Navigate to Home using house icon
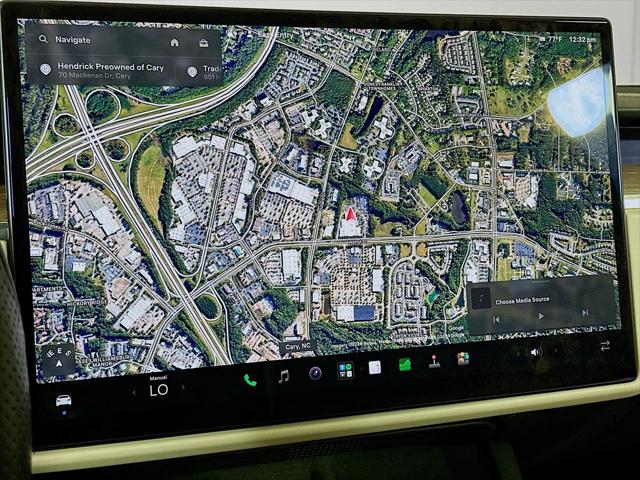This screenshot has height=480, width=640. click(174, 42)
